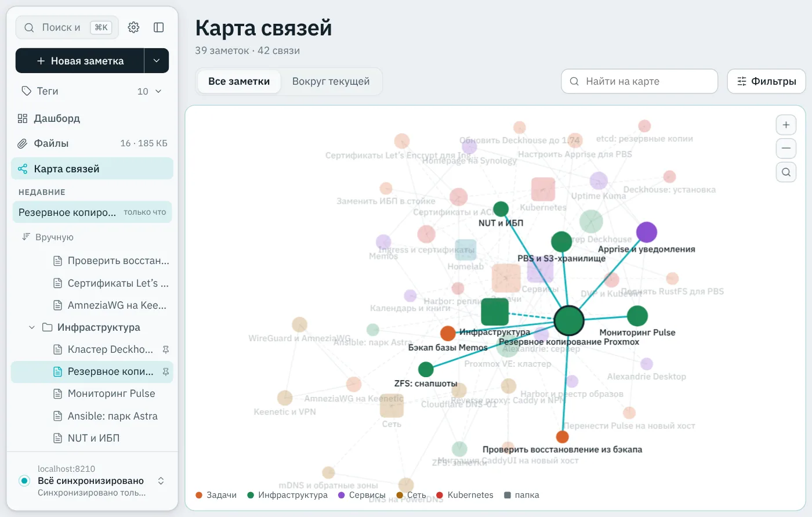Open Карта связей in sidebar
The width and height of the screenshot is (812, 517).
(x=92, y=169)
